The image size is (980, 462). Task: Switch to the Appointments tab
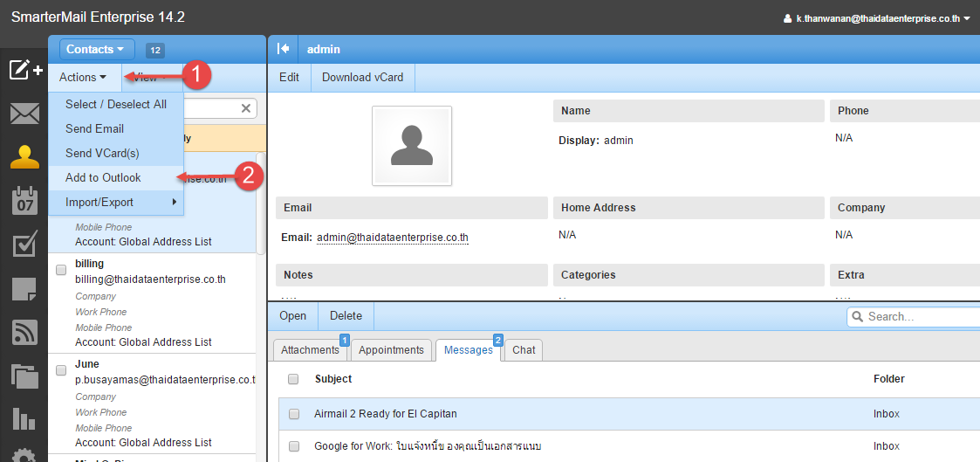(x=391, y=350)
